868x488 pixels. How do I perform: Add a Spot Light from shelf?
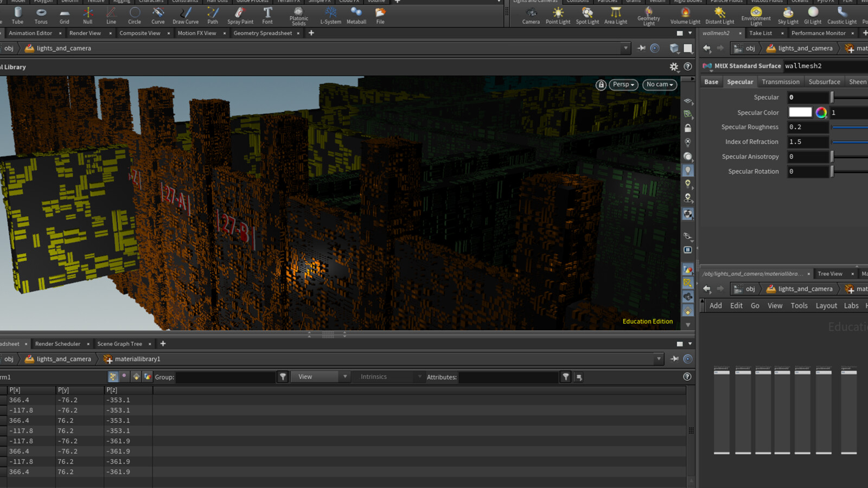[x=587, y=15]
